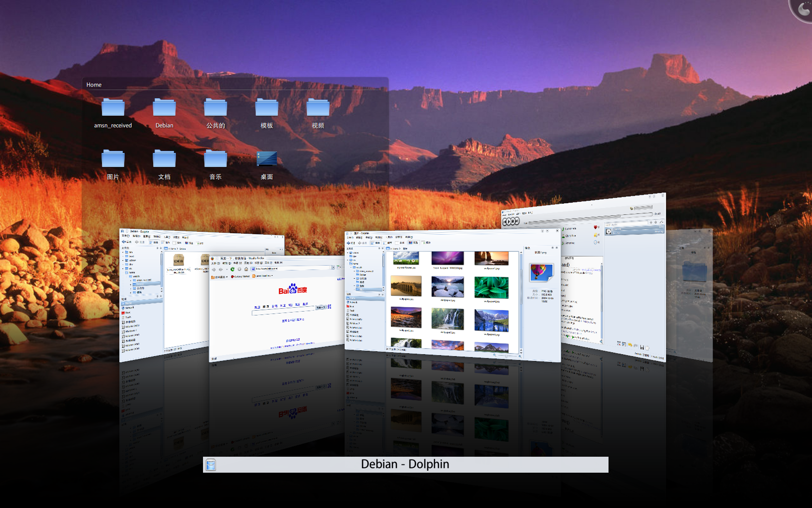
Task: Click Back arrow in the Debian Dolphin window
Action: (x=126, y=242)
